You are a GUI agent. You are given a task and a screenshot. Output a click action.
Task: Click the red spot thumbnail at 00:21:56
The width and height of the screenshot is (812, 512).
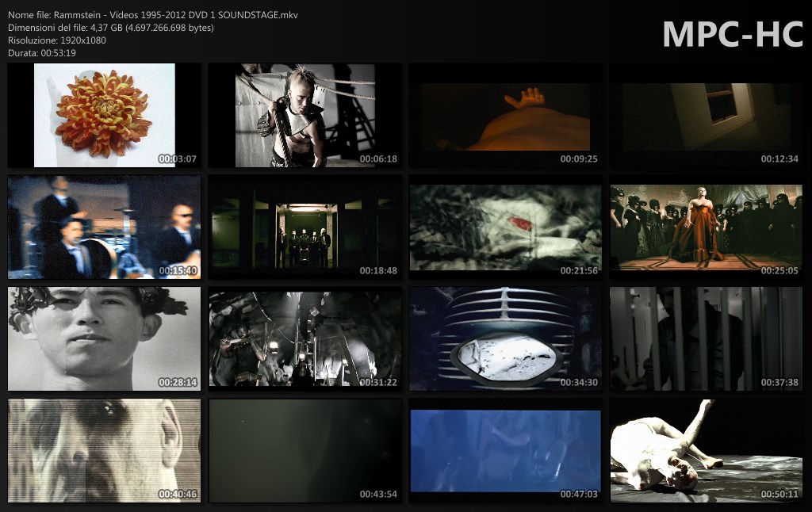505,227
